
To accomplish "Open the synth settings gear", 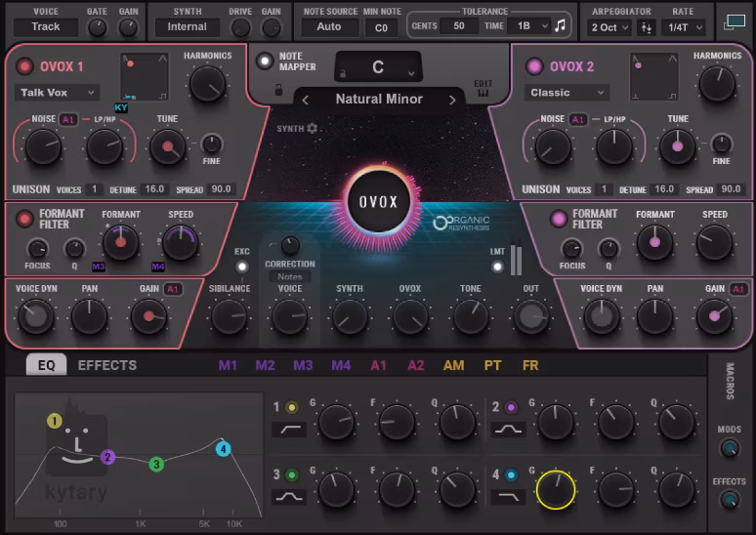I will (312, 128).
